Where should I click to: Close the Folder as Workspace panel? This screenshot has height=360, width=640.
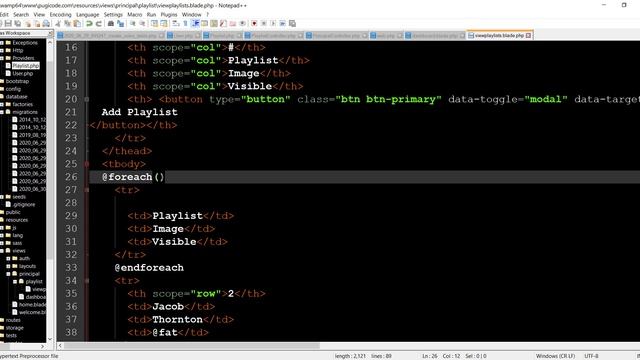(50, 33)
